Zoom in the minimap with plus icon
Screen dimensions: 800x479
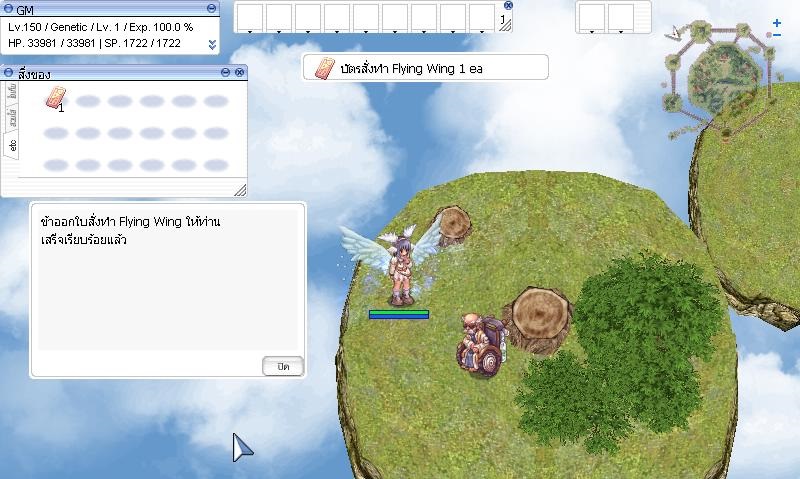point(777,22)
